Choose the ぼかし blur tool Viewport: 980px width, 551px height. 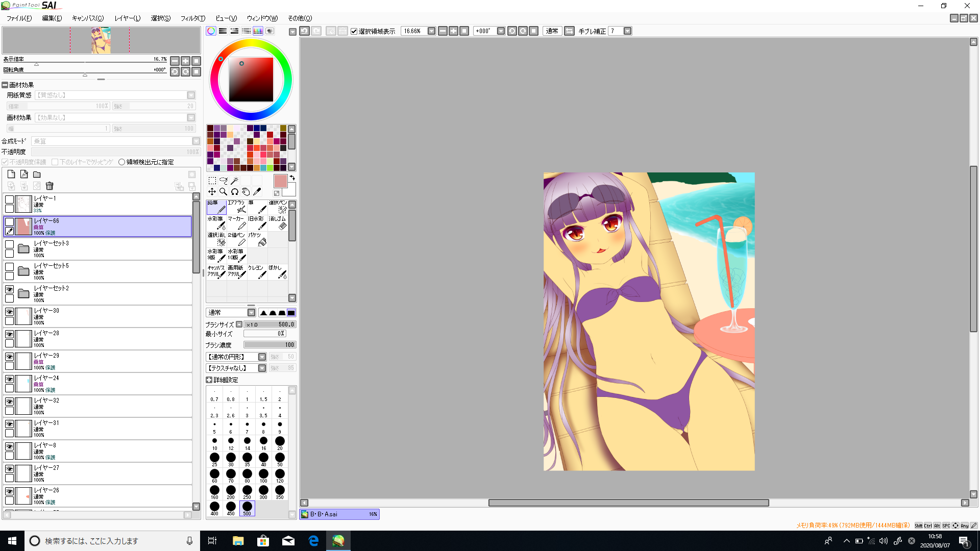(278, 272)
